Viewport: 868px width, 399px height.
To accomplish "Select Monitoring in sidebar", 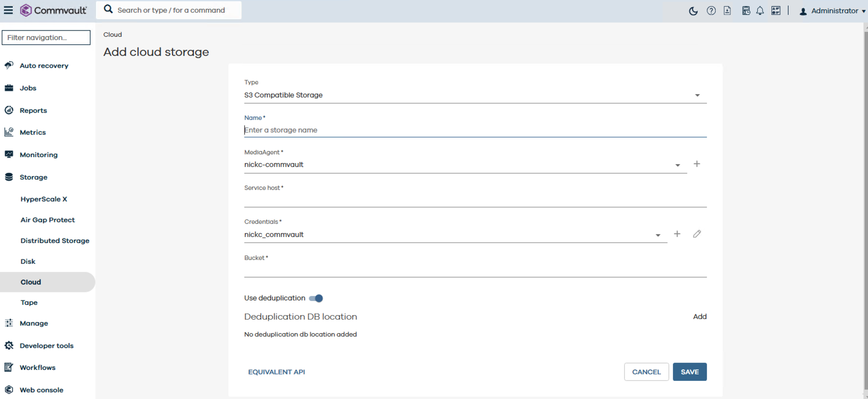I will pyautogui.click(x=38, y=155).
